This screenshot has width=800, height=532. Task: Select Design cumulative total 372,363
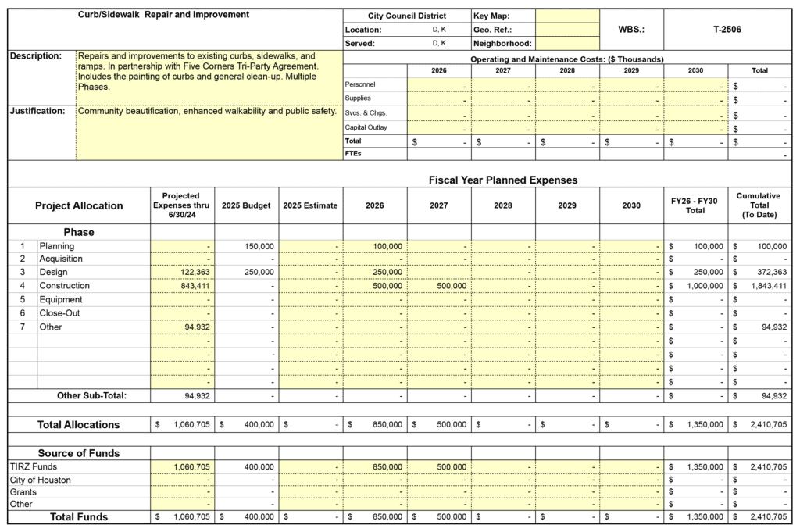pyautogui.click(x=759, y=273)
